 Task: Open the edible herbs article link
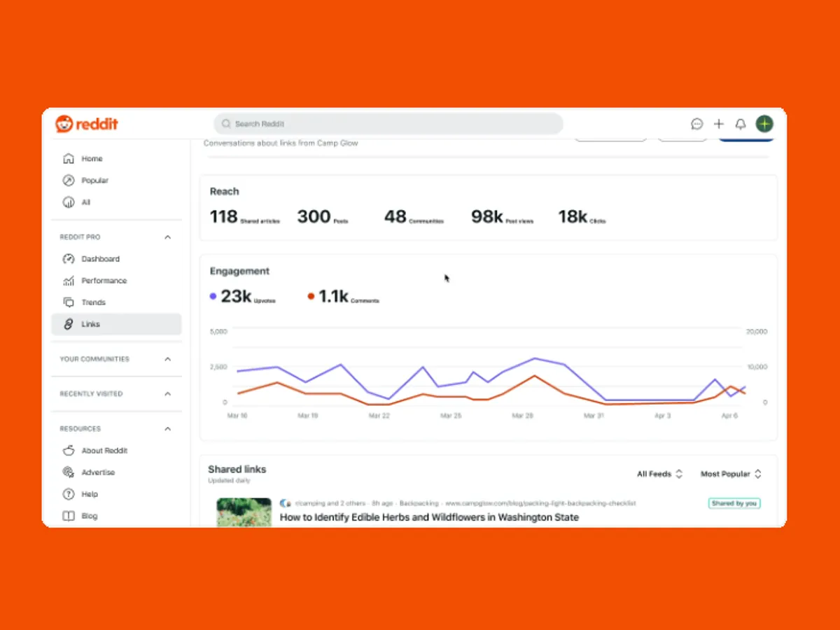[429, 517]
